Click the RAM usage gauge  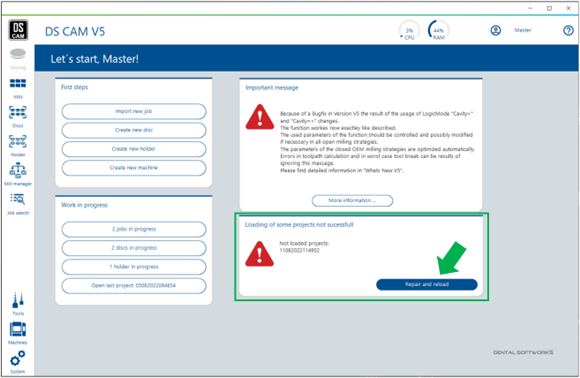438,30
